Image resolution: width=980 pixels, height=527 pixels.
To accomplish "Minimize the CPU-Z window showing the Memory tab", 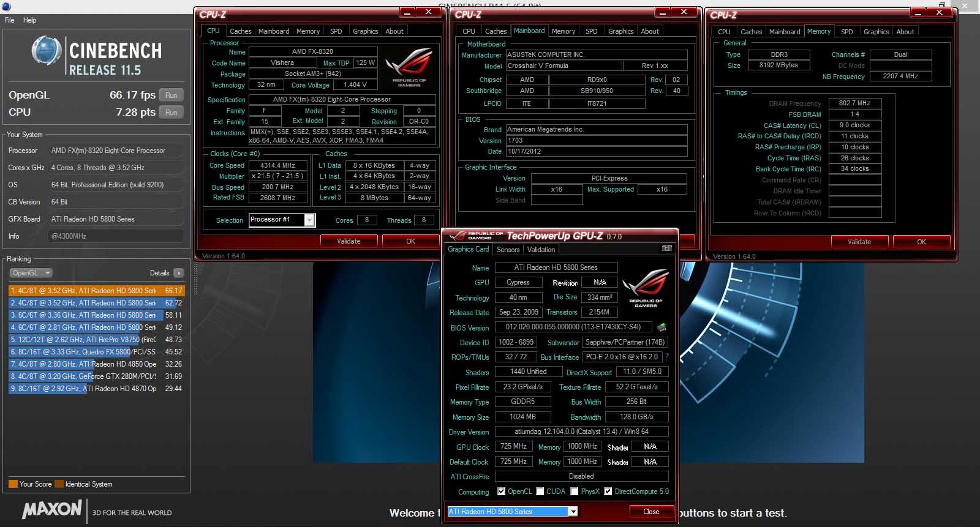I will 917,12.
